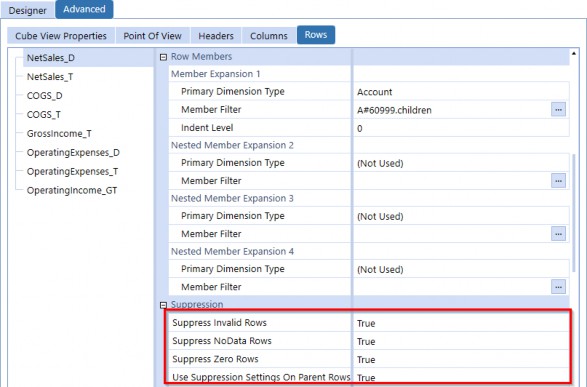Collapse the Suppression section
The width and height of the screenshot is (587, 387).
[163, 305]
